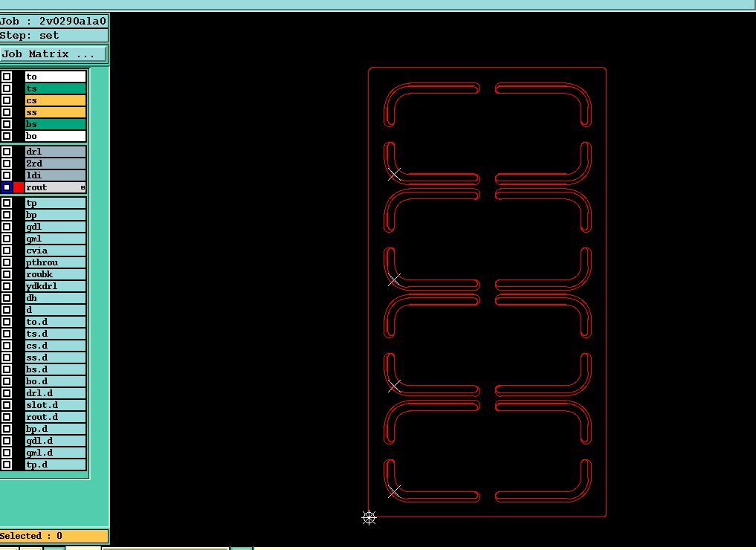Select the drl layer name
This screenshot has width=756, height=550.
click(x=56, y=152)
